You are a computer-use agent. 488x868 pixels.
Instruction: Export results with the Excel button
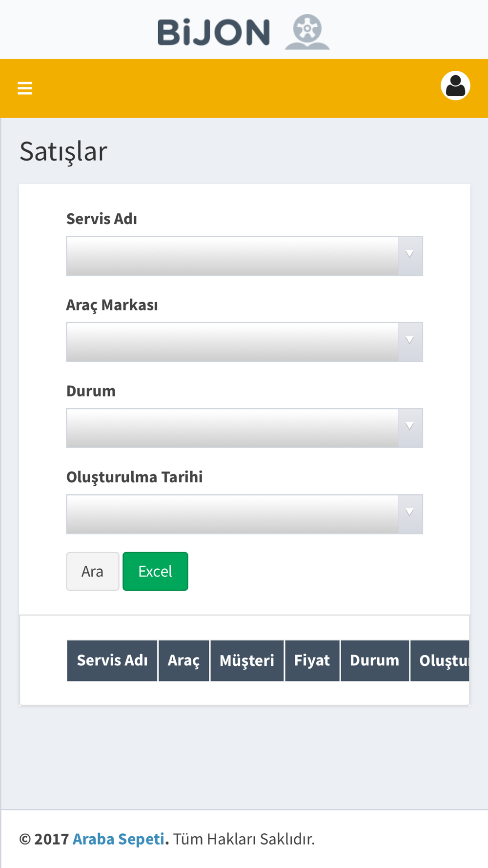tap(155, 571)
